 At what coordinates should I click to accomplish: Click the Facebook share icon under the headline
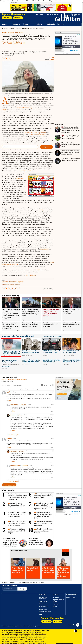(x=3, y=59)
